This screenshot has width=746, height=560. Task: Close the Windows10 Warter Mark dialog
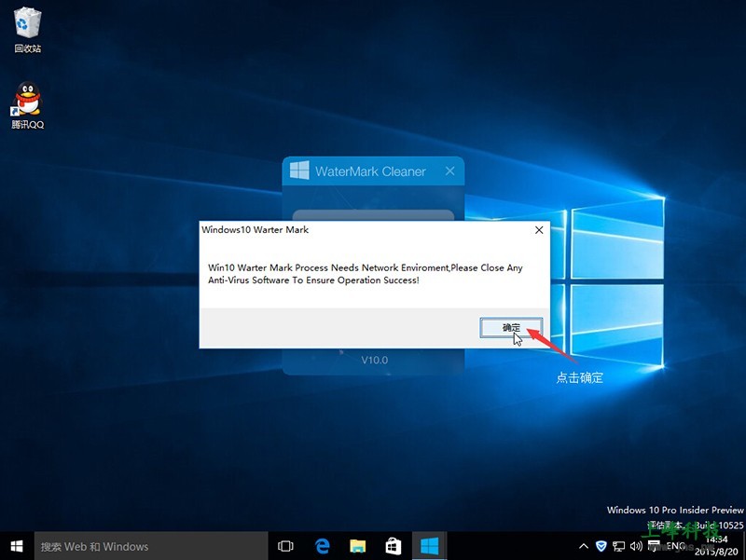[538, 230]
